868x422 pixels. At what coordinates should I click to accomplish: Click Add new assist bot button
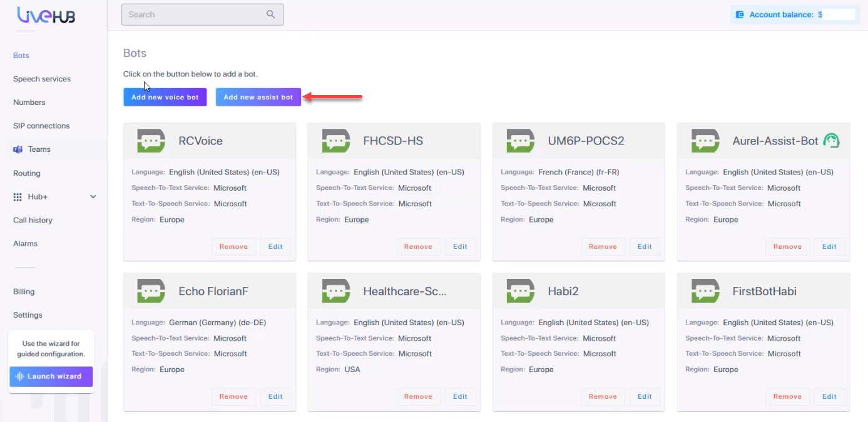258,97
